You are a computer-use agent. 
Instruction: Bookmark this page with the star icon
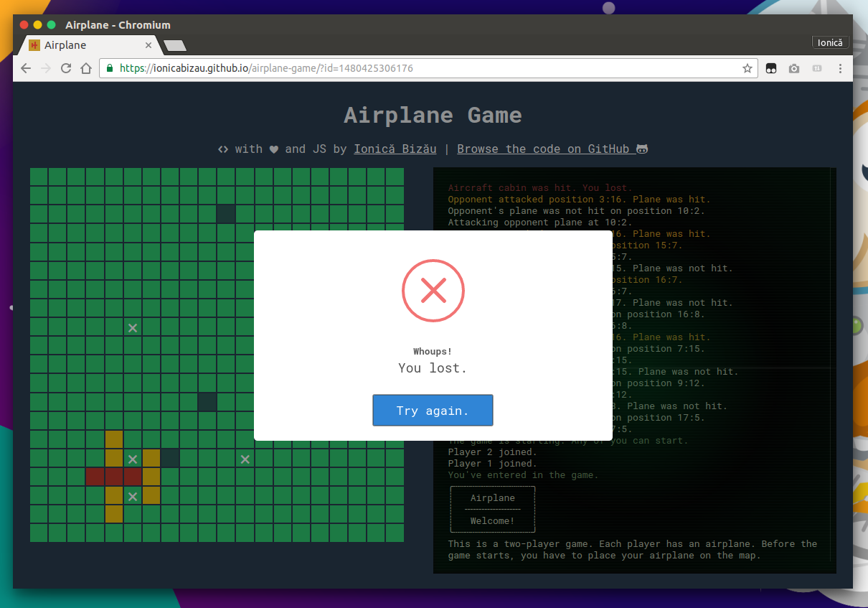(x=747, y=68)
